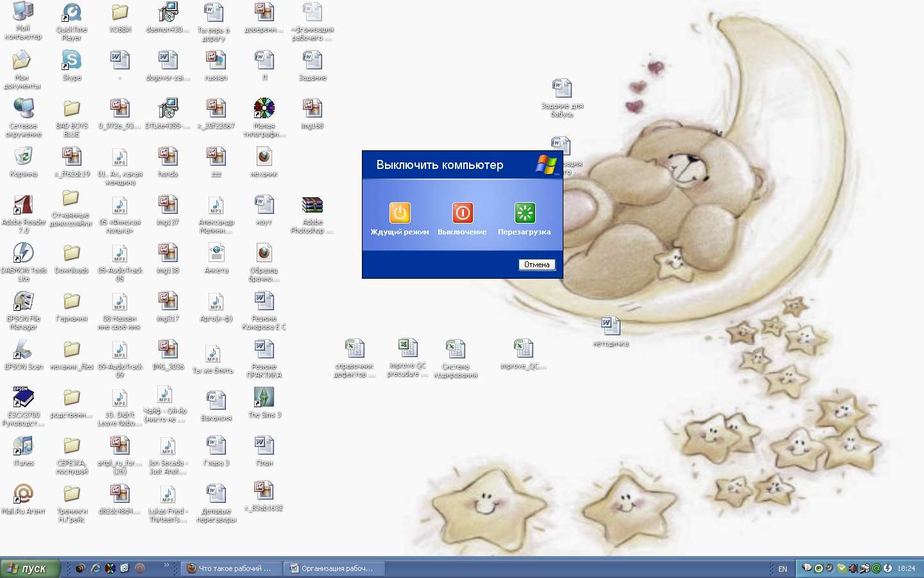Switch to the Что такое рабочий Firefox task
The width and height of the screenshot is (924, 578).
pyautogui.click(x=230, y=568)
